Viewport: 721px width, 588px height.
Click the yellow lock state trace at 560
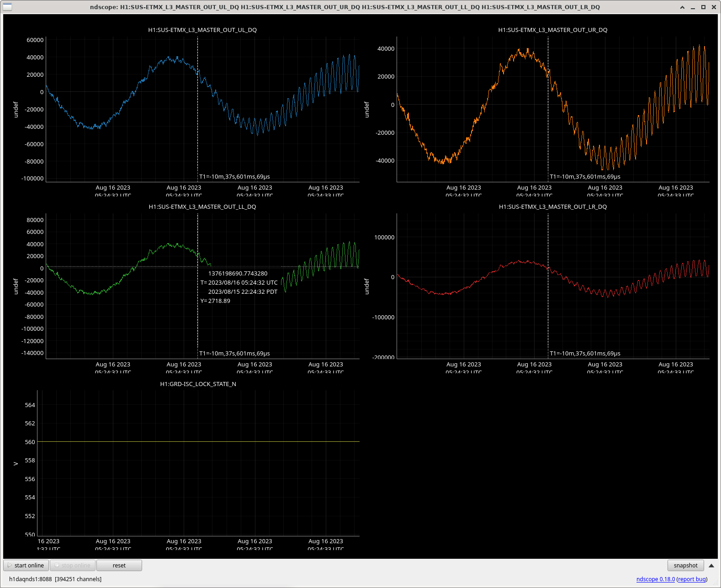click(198, 441)
